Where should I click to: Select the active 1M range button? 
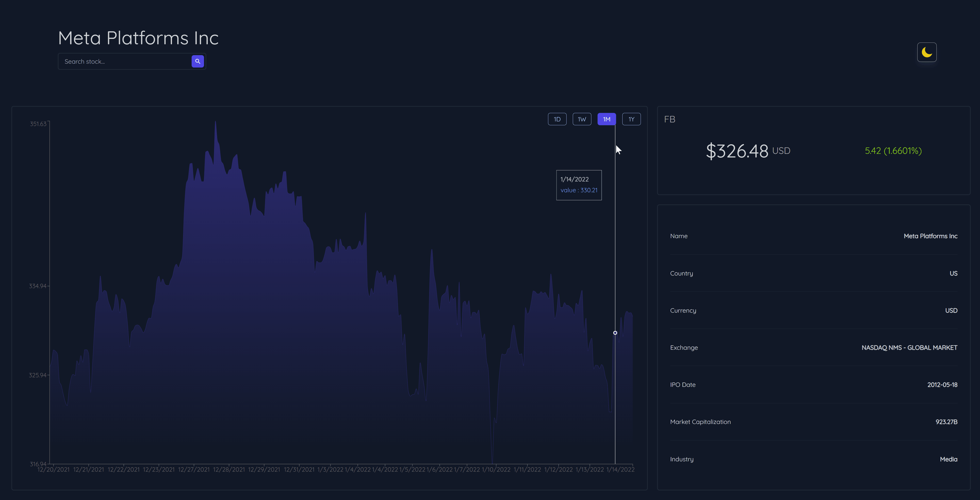click(x=606, y=119)
